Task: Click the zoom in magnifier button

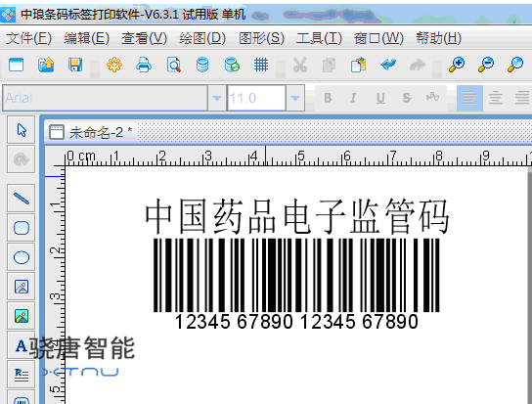Action: pyautogui.click(x=457, y=65)
